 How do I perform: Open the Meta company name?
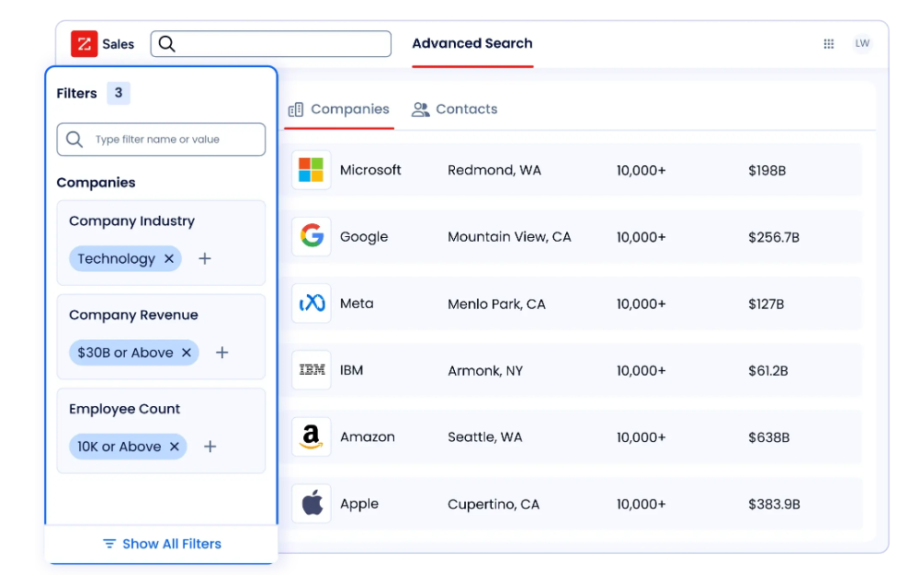point(357,303)
